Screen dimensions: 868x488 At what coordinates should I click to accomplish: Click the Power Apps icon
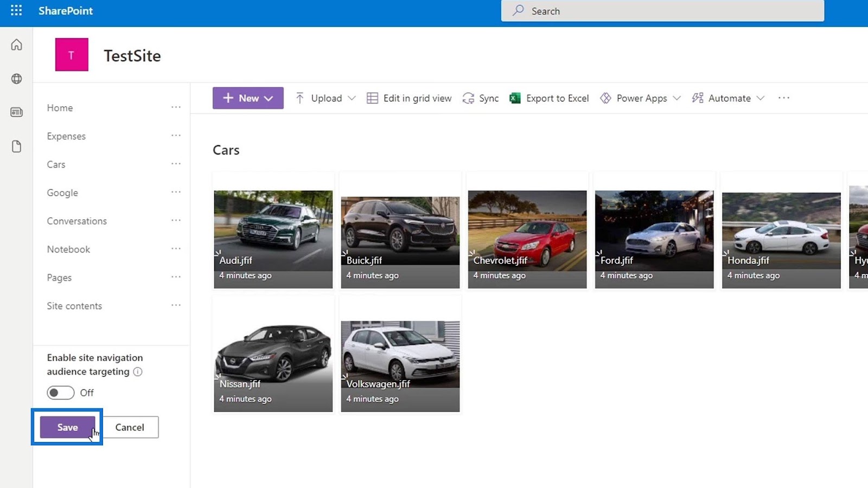[605, 98]
